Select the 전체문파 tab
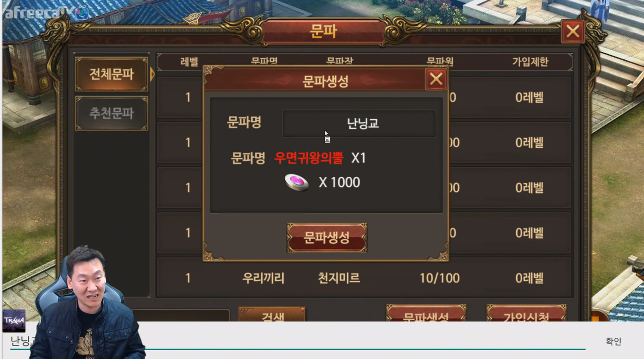The height and width of the screenshot is (359, 644). pyautogui.click(x=111, y=74)
